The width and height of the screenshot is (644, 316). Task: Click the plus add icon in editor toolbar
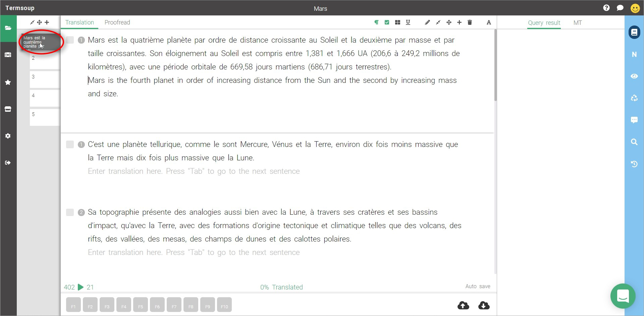[x=459, y=22]
